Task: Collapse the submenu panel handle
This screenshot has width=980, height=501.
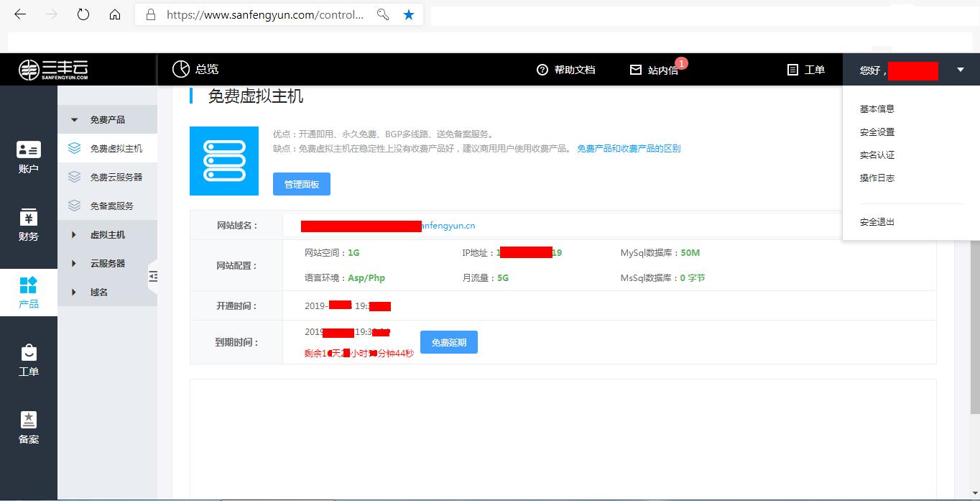Action: [152, 277]
